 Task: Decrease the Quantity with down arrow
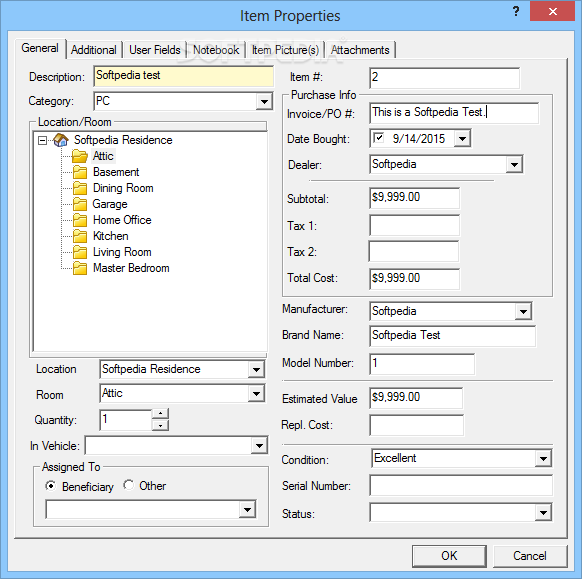(160, 425)
